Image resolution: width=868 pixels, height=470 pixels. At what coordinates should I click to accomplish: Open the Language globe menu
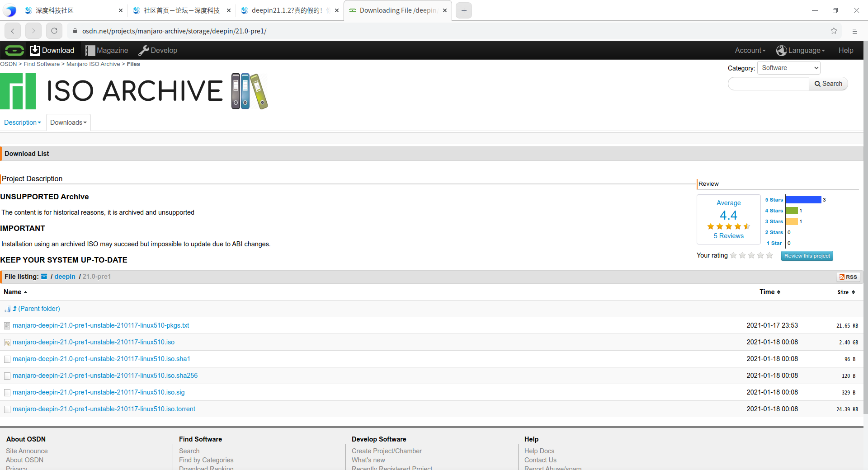click(x=781, y=51)
